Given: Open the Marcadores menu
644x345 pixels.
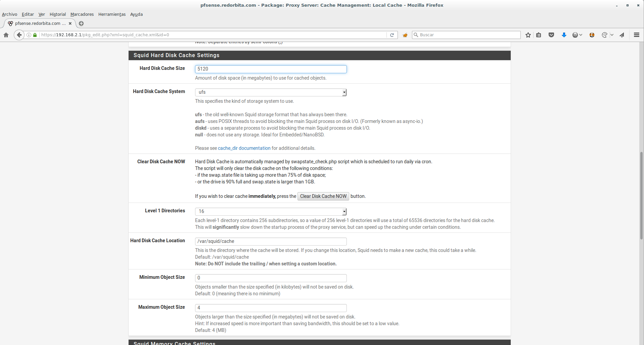Looking at the screenshot, I should click(82, 14).
